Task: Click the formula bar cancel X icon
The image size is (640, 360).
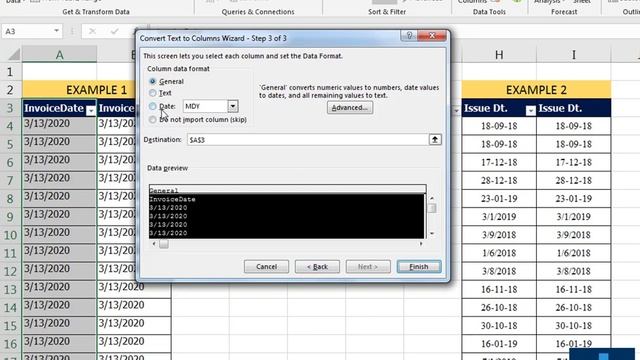Action: 92,31
